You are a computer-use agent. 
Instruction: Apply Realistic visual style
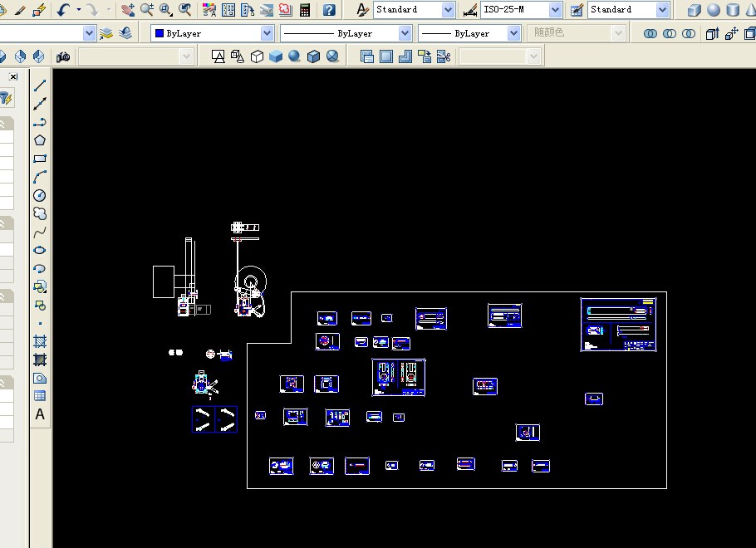pyautogui.click(x=276, y=56)
